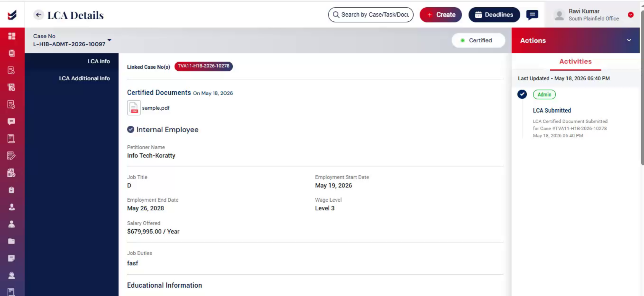Click the back arrow beside LCA Details
Image resolution: width=644 pixels, height=296 pixels.
38,15
